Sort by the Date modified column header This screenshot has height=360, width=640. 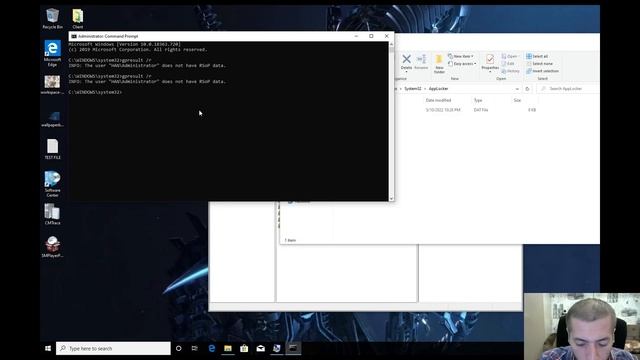tap(438, 100)
